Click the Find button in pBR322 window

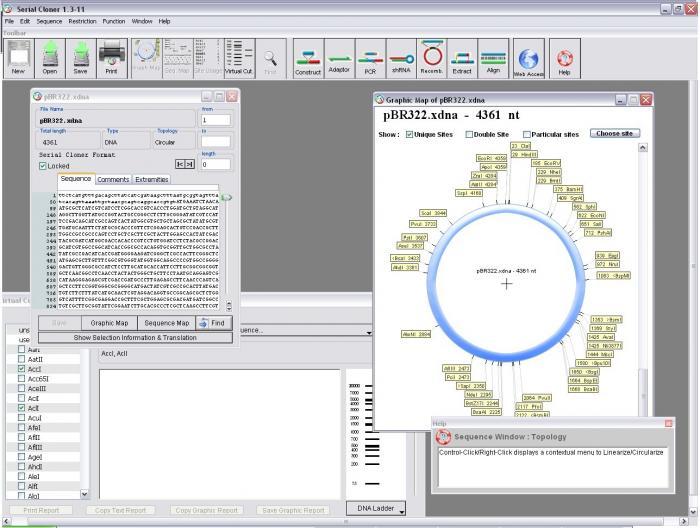[x=214, y=323]
